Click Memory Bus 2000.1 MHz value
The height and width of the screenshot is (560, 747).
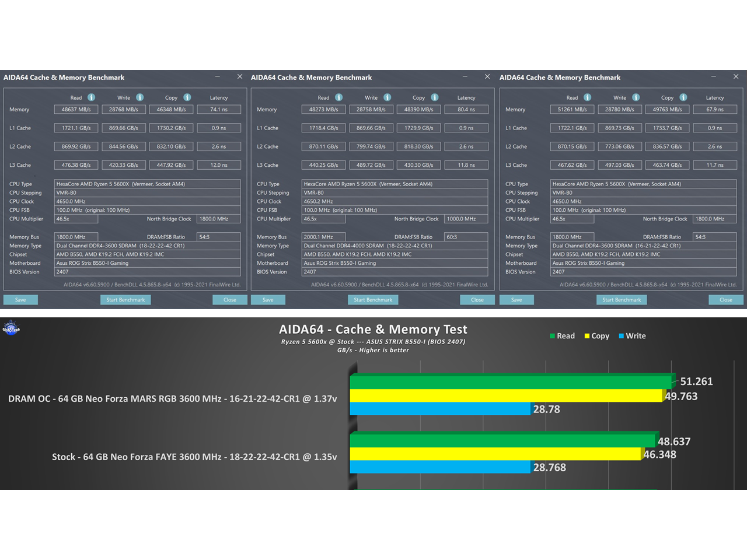click(x=324, y=237)
